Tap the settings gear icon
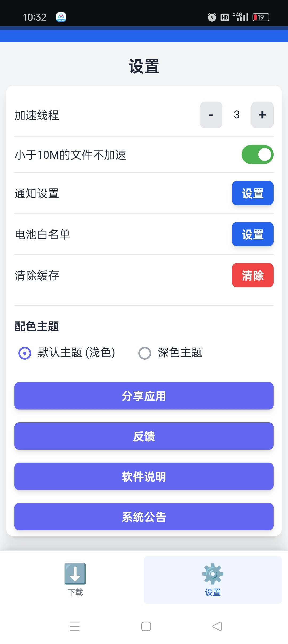Image resolution: width=288 pixels, height=644 pixels. coord(213,574)
